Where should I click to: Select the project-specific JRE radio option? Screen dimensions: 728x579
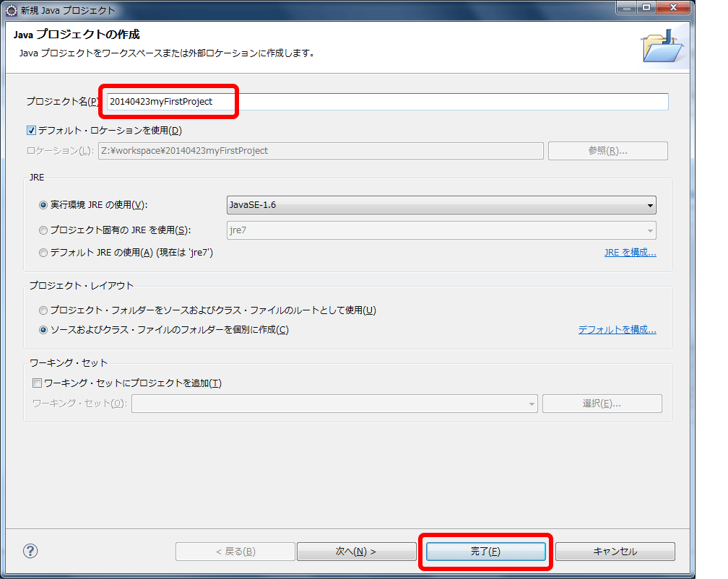click(43, 230)
